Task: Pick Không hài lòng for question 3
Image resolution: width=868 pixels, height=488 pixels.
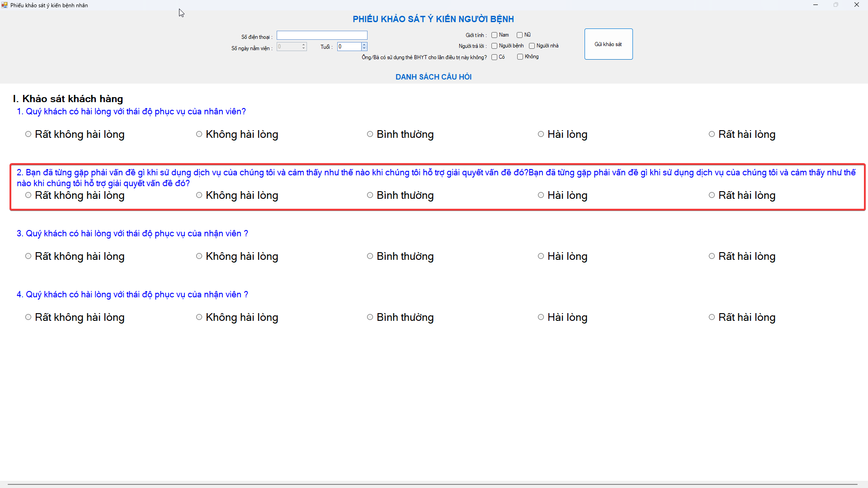Action: [199, 256]
